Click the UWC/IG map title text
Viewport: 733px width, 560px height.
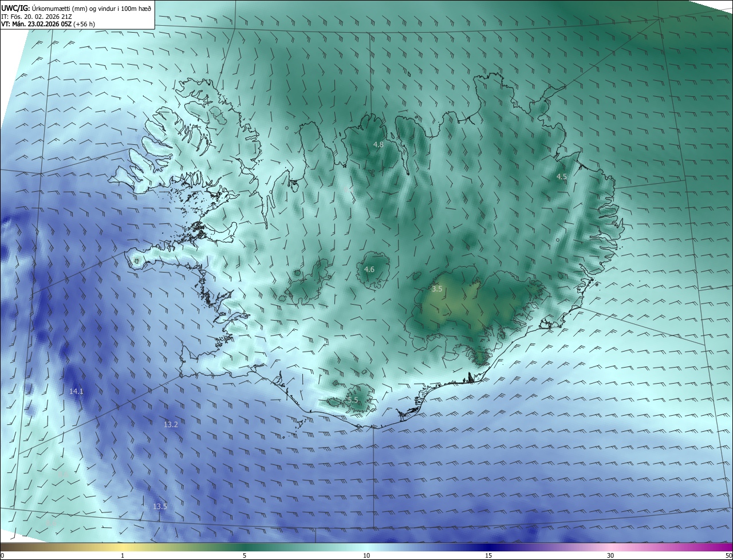click(x=77, y=7)
